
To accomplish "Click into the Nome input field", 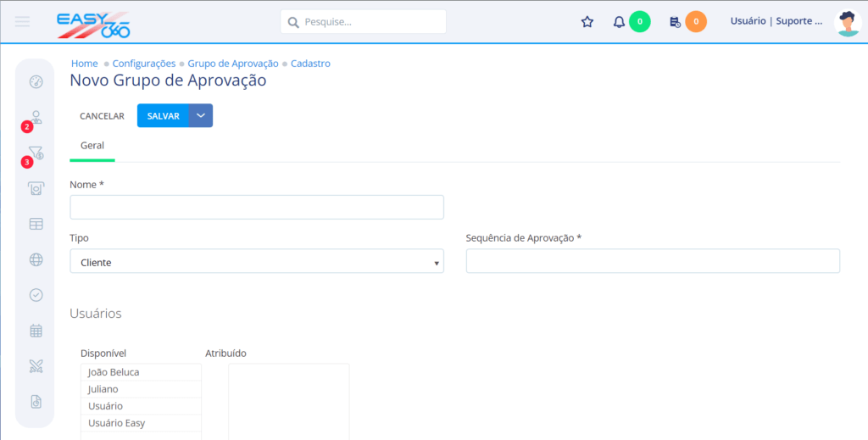I will (257, 207).
